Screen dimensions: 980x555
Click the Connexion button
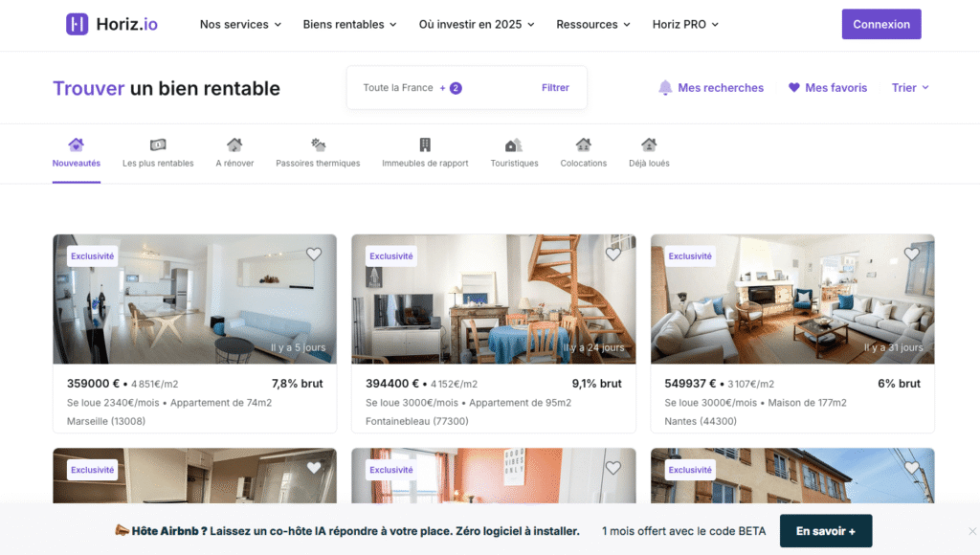tap(881, 25)
